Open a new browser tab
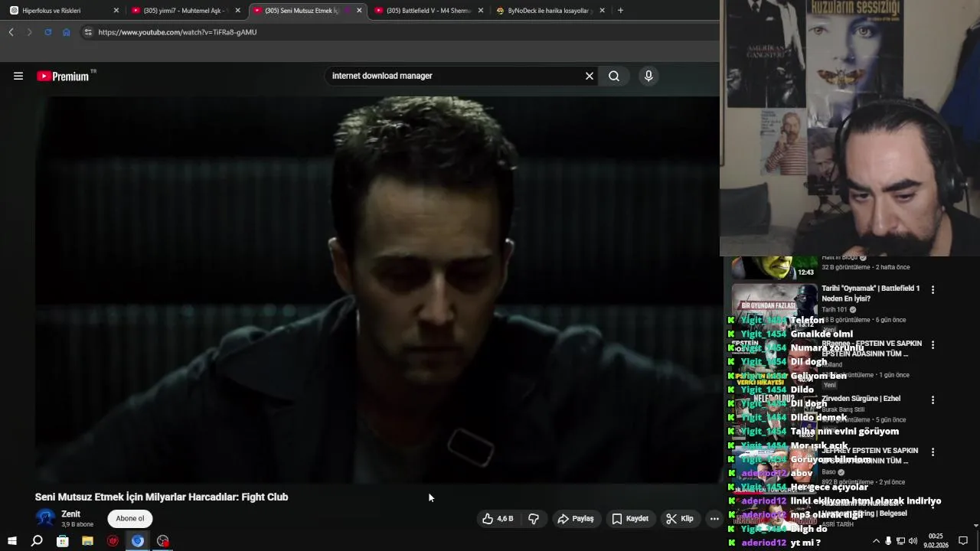 pyautogui.click(x=620, y=11)
